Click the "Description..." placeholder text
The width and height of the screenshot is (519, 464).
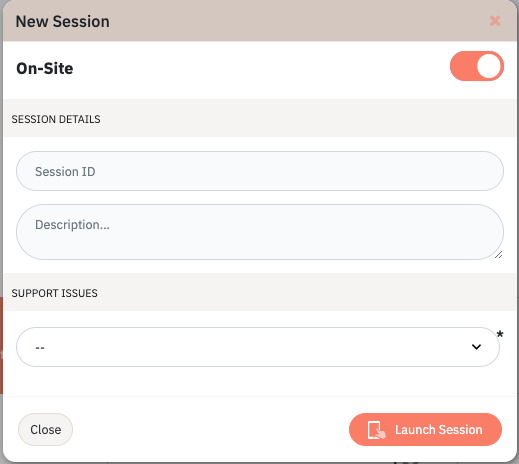(72, 225)
